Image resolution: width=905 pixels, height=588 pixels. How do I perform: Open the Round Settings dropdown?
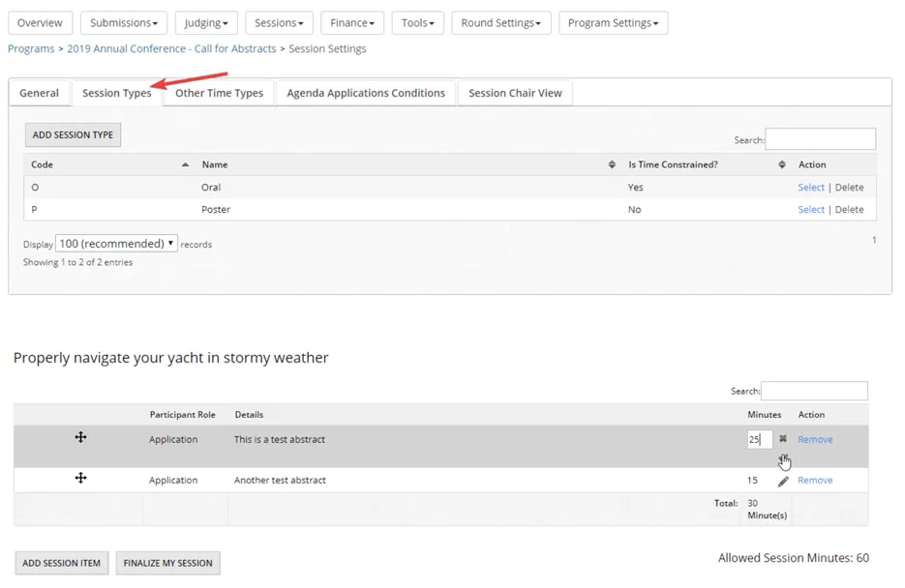(501, 23)
